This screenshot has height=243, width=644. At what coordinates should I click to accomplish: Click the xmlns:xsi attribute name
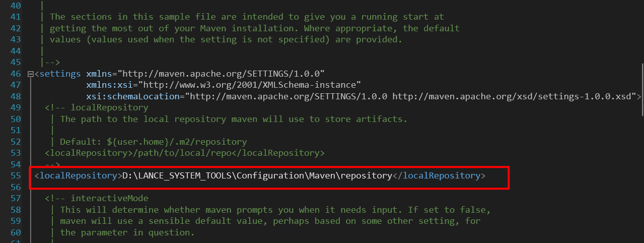109,85
